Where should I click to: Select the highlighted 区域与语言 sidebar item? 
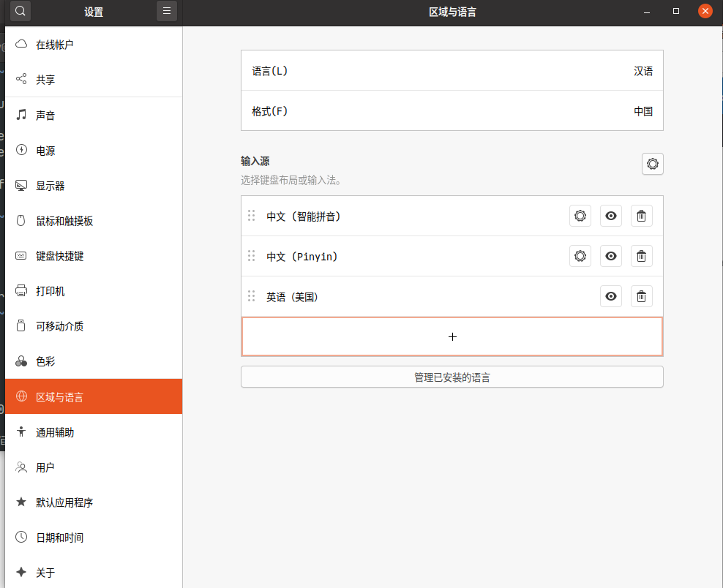point(94,396)
